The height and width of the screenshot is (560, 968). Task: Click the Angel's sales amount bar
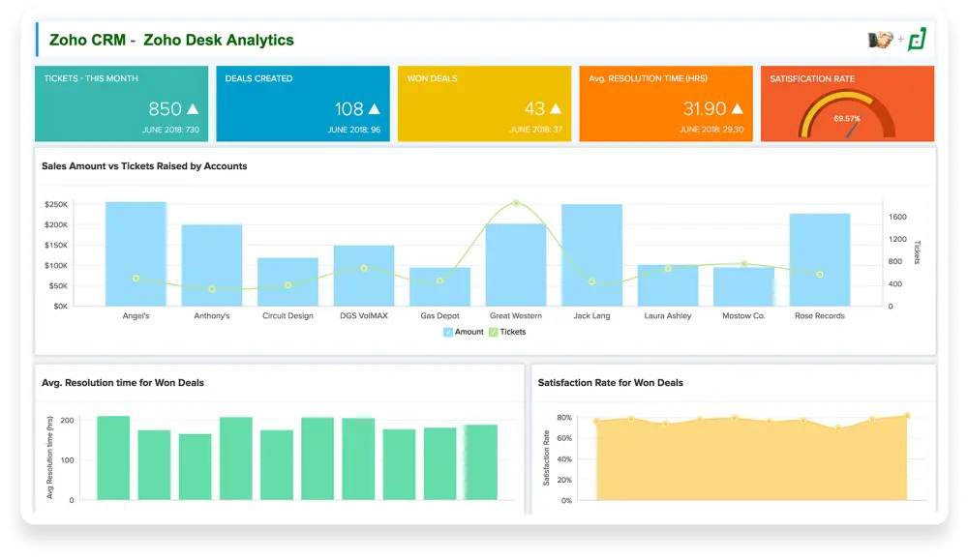pos(136,253)
